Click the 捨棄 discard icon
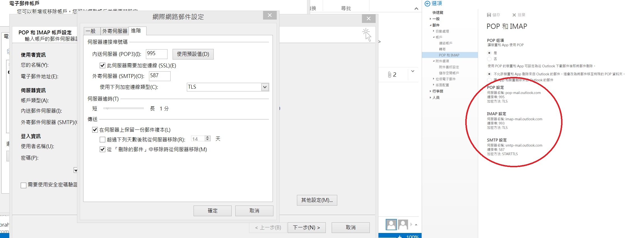This screenshot has width=644, height=238. tap(514, 15)
